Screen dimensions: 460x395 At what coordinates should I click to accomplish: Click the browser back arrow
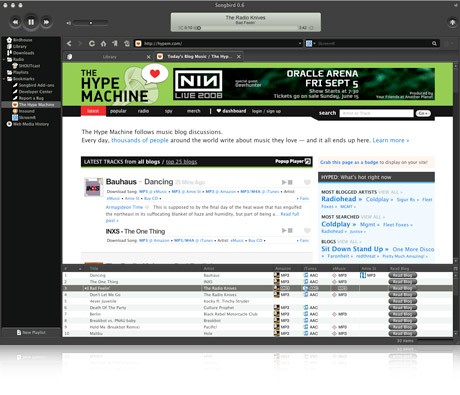point(69,43)
